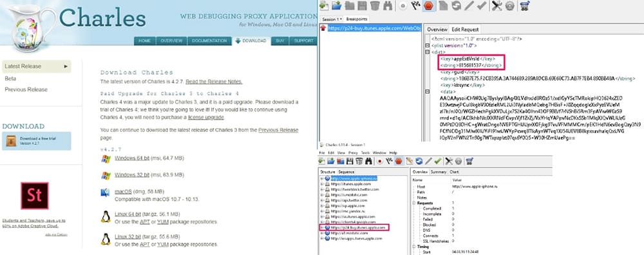Click binoculars Find icon in Session 1 window toolbar
Viewport: 644px width, 255px height.
(368, 161)
